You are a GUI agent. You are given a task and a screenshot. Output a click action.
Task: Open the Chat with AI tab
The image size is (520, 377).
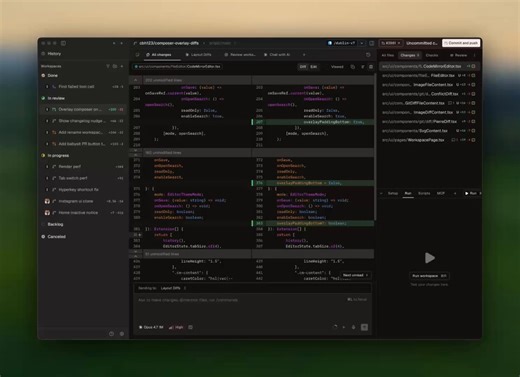277,55
